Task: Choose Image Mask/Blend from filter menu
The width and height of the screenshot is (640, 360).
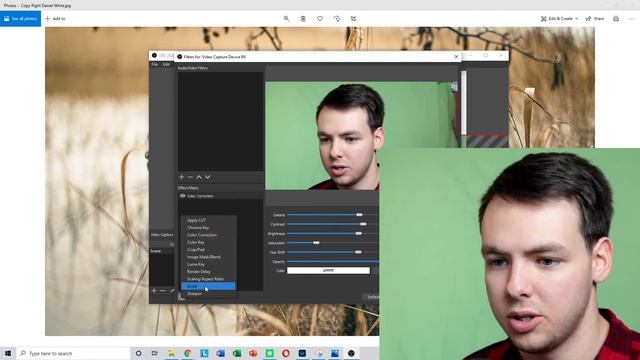Action: pyautogui.click(x=209, y=257)
